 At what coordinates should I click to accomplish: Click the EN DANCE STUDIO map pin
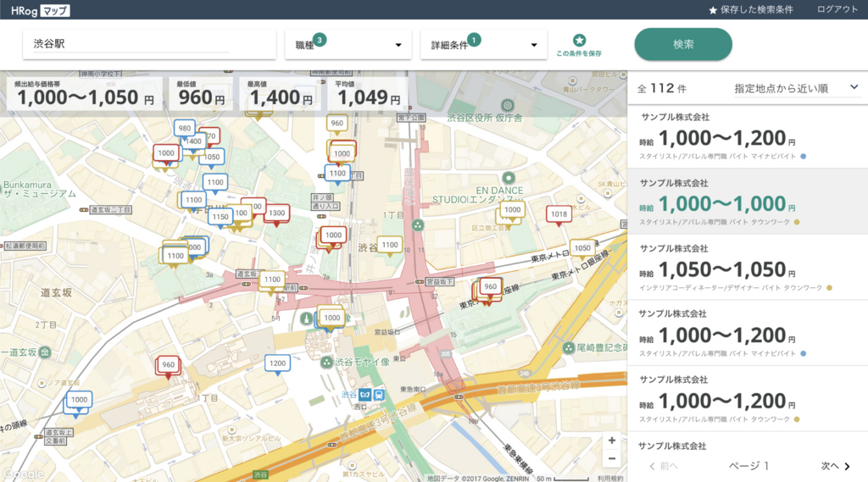(509, 178)
